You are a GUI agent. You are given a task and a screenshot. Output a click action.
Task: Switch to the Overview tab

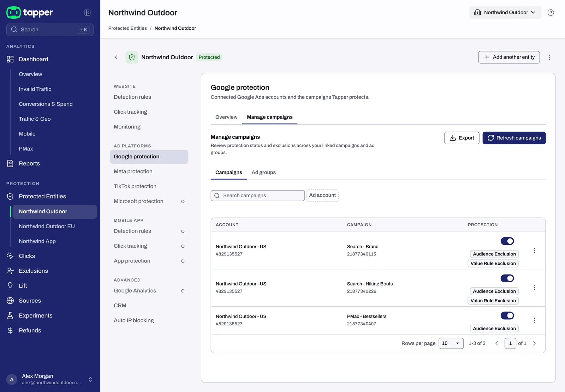(226, 117)
